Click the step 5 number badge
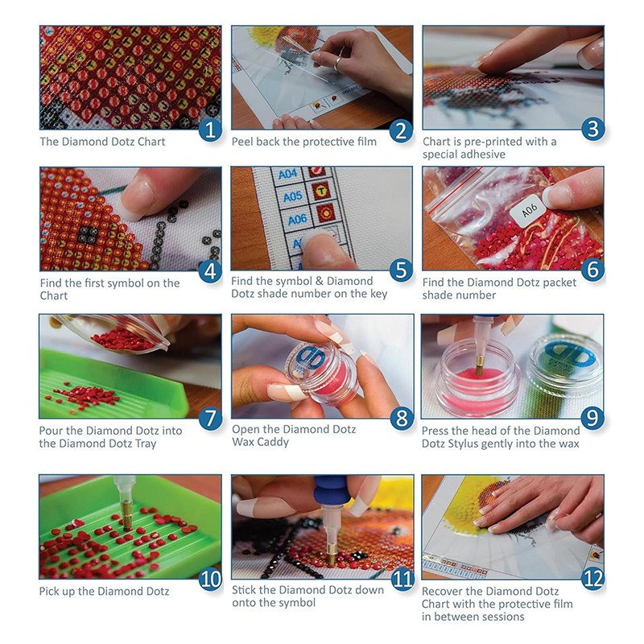Screen dimensions: 644x644 coord(401,270)
